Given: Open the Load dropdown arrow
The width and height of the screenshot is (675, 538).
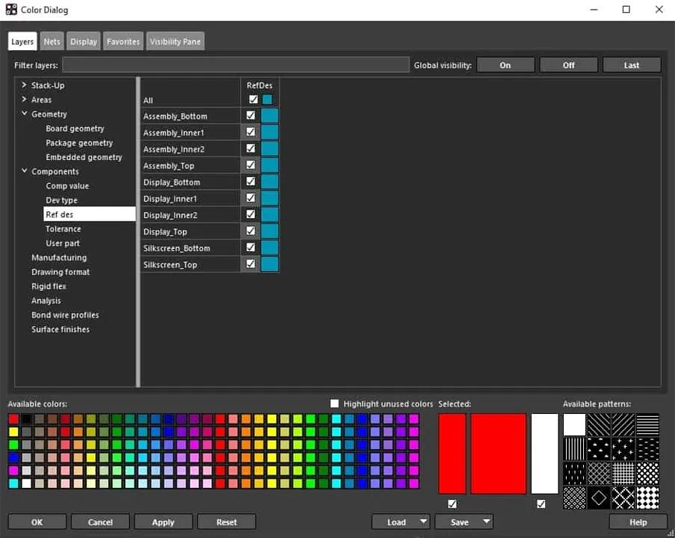Looking at the screenshot, I should [x=424, y=522].
